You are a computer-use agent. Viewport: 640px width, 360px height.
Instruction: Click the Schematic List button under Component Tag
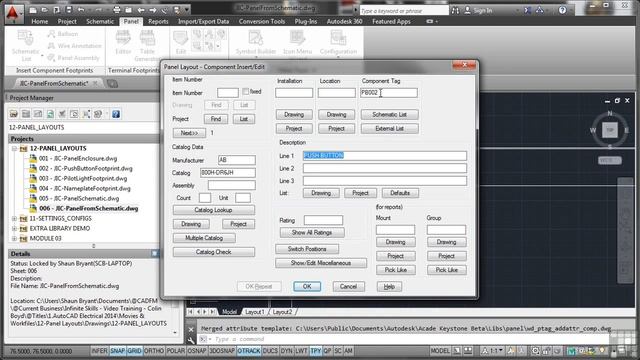tap(389, 115)
